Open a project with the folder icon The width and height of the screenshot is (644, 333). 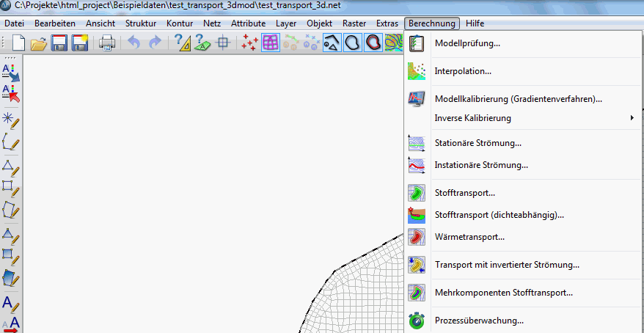(x=38, y=43)
